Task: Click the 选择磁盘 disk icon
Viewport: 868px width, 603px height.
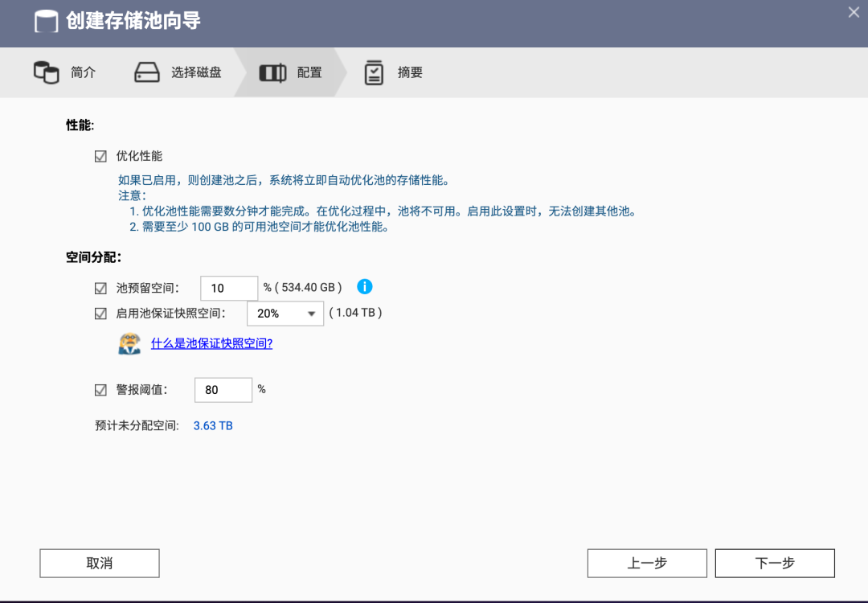Action: pyautogui.click(x=145, y=72)
